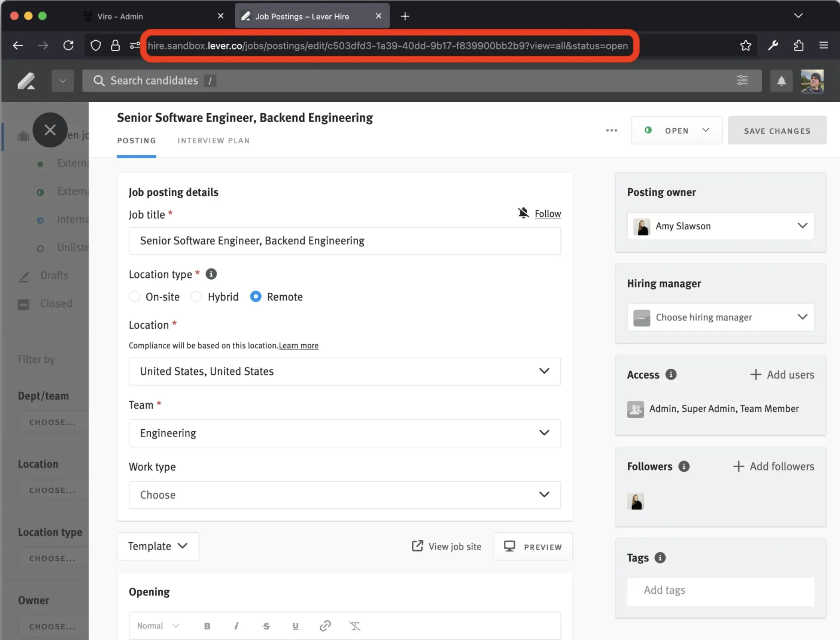Select On-site location type

pyautogui.click(x=134, y=296)
